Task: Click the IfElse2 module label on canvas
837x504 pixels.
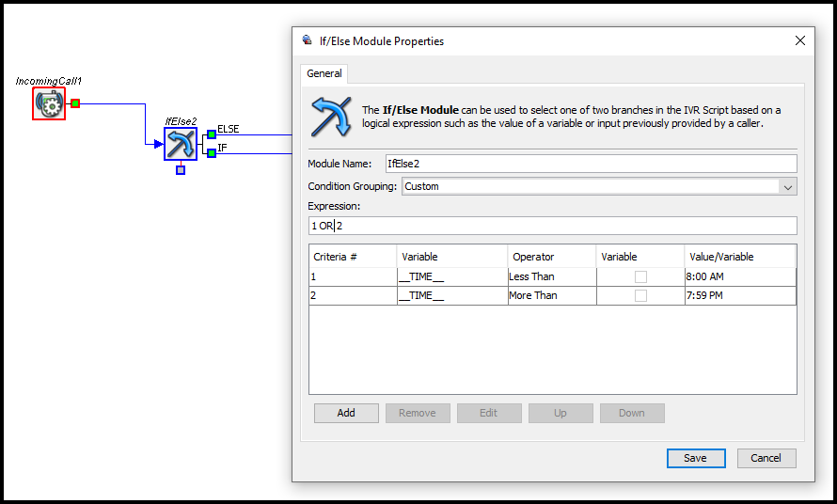Action: [181, 121]
